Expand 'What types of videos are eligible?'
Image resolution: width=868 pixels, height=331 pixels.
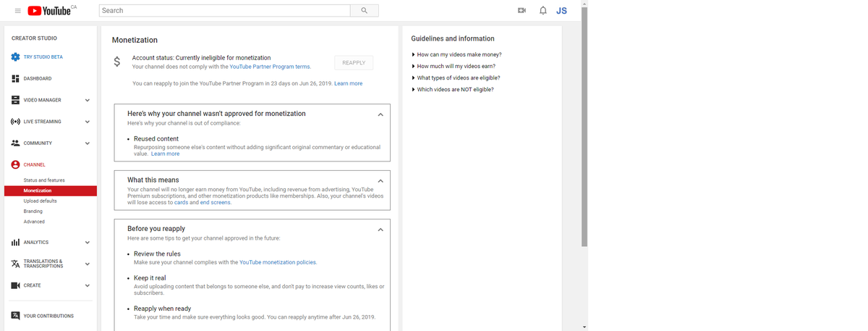click(x=456, y=77)
